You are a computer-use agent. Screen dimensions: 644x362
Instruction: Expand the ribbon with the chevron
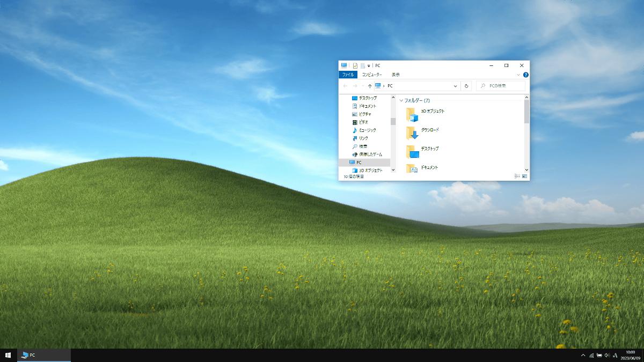pos(518,75)
